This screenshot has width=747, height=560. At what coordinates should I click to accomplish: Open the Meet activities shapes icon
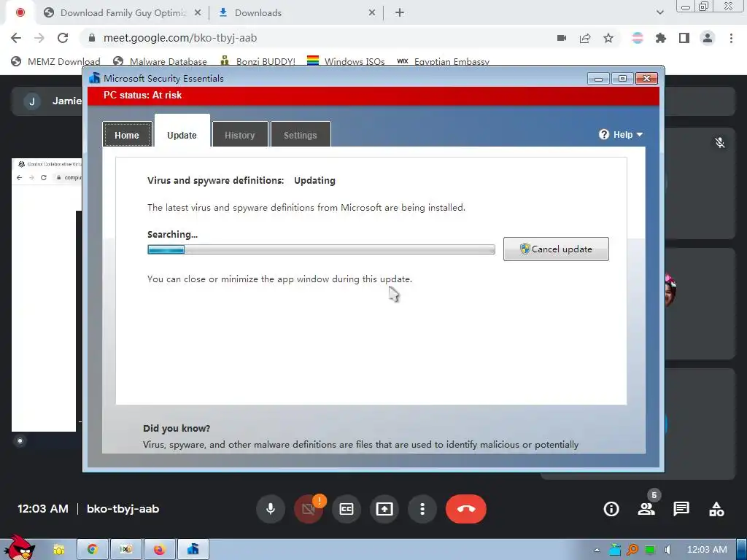pyautogui.click(x=716, y=509)
